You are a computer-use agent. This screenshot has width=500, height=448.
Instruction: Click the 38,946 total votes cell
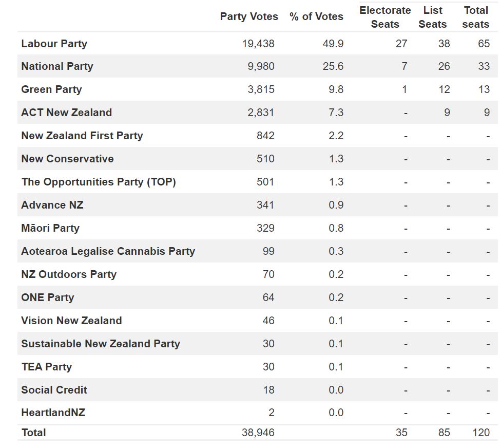pyautogui.click(x=258, y=433)
